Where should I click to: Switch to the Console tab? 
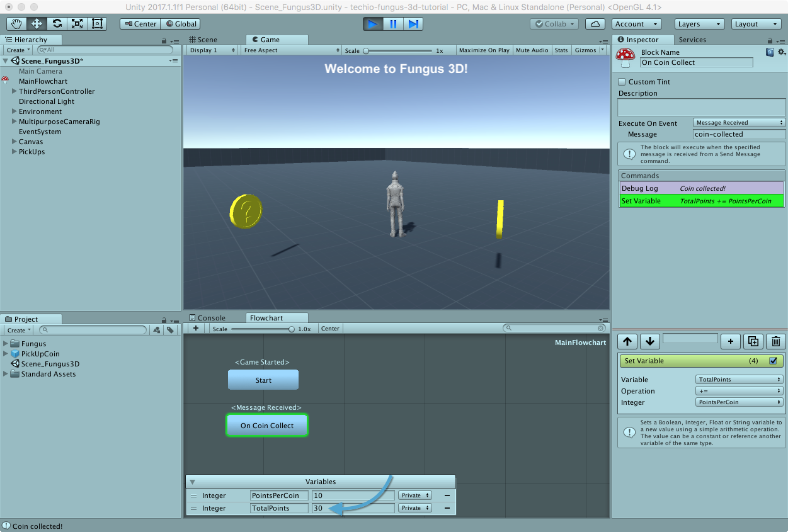207,319
